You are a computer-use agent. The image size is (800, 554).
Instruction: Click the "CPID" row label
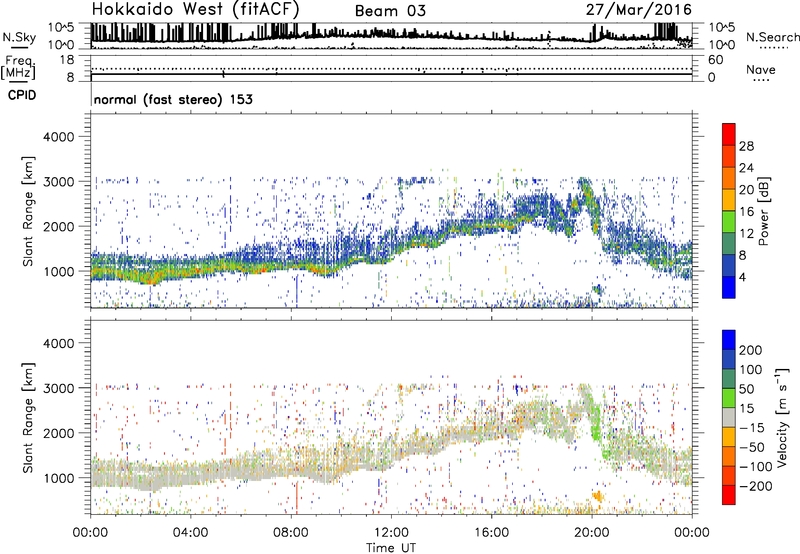[x=22, y=95]
